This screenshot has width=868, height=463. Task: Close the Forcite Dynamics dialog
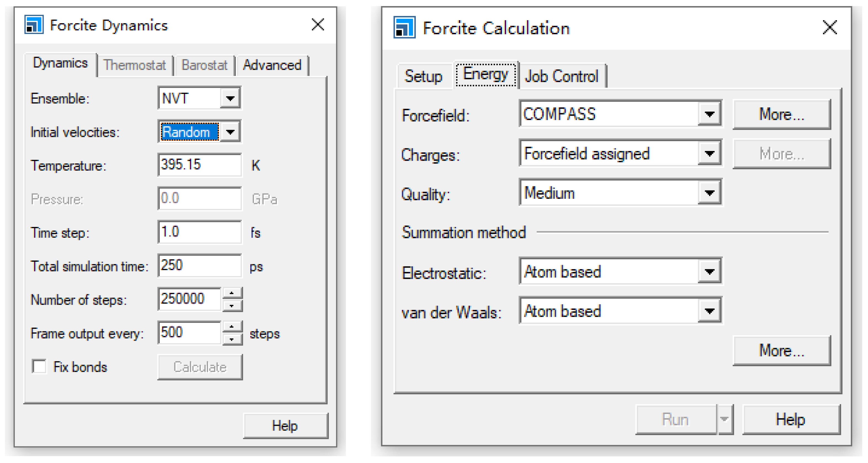pyautogui.click(x=317, y=25)
